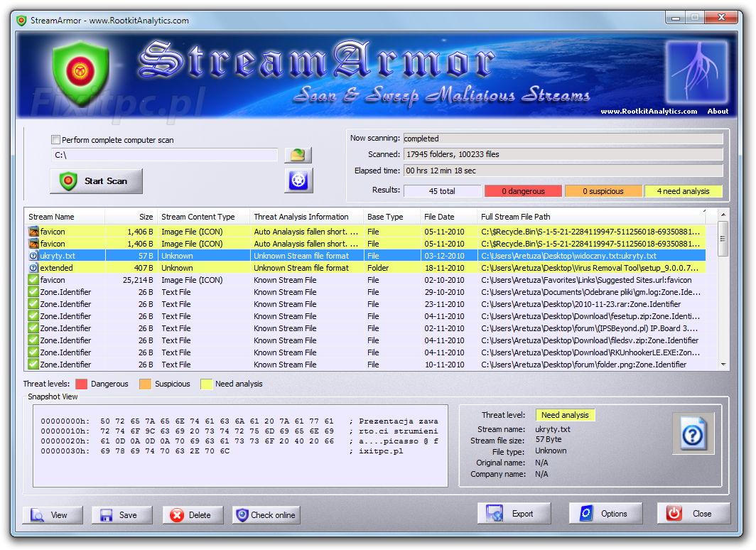Viewport: 756px width, 550px height.
Task: Click the unknown file type icon in Snapshot View
Action: [693, 434]
